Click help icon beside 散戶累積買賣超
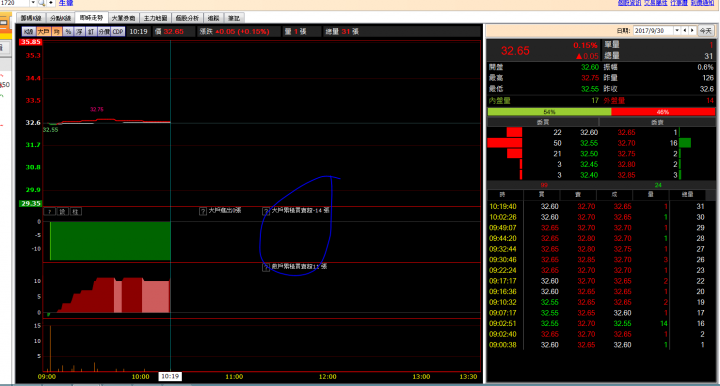 [265, 267]
